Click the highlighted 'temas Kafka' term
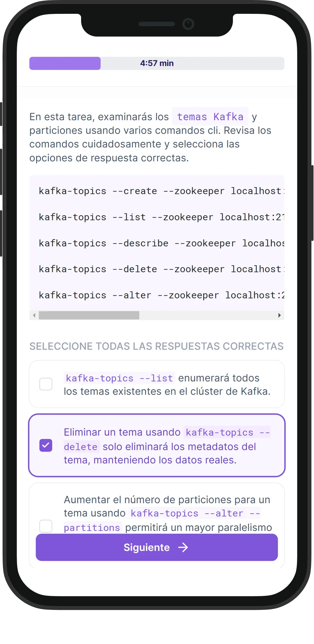The image size is (314, 644). point(210,116)
